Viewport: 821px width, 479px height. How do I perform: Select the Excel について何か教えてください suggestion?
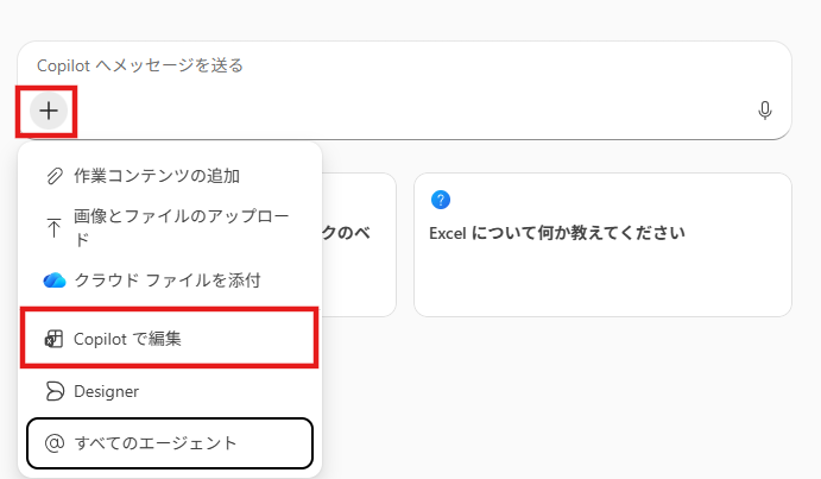557,233
